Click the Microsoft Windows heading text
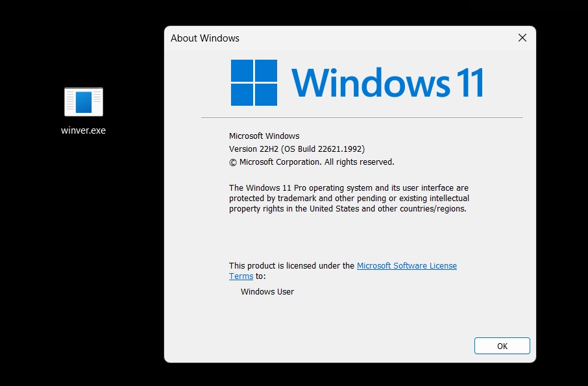Image resolution: width=588 pixels, height=386 pixels. tap(263, 136)
